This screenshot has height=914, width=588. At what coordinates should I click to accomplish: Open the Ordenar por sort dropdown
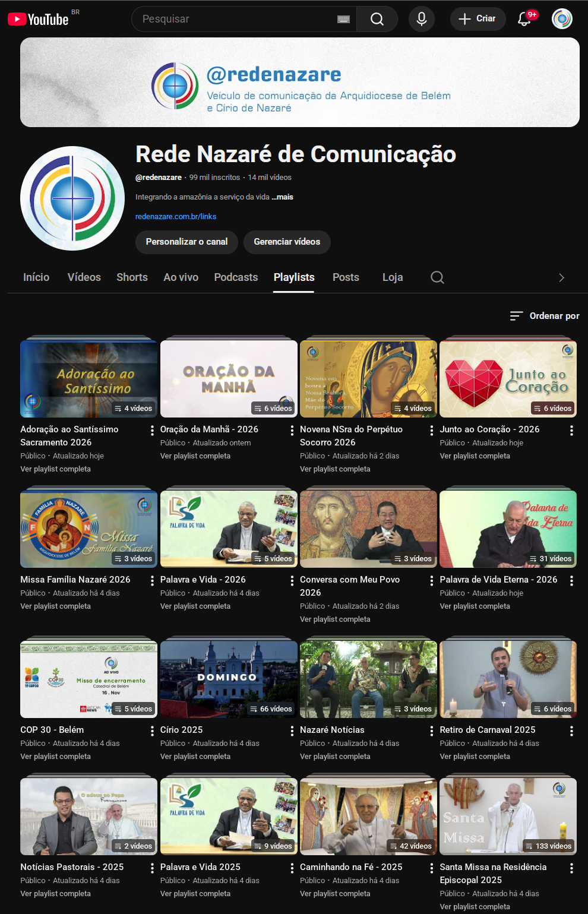click(545, 316)
